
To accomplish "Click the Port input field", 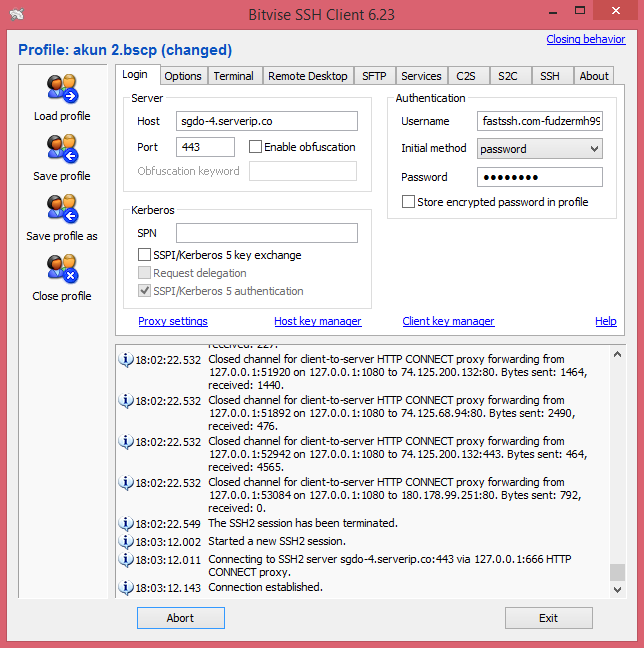I will (x=205, y=147).
